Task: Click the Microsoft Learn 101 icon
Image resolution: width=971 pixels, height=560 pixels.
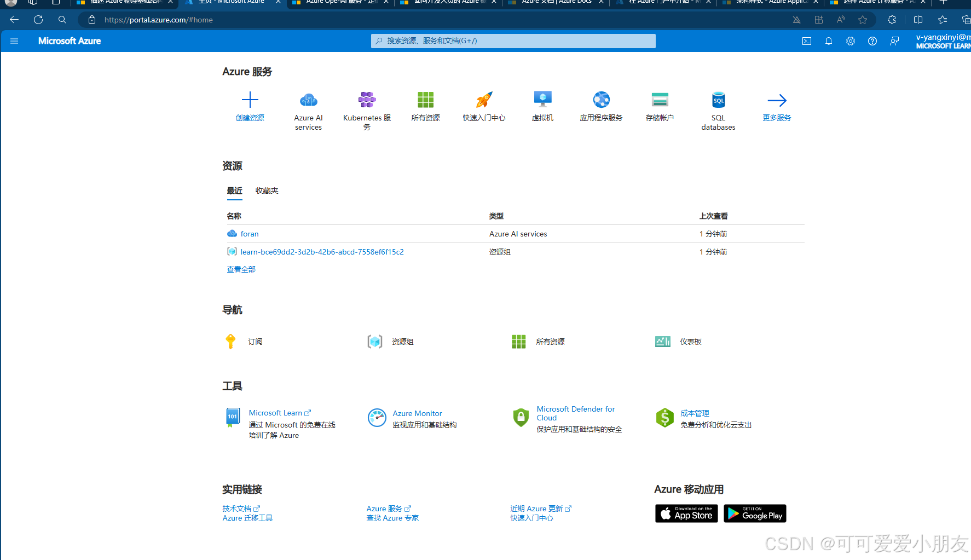Action: click(233, 418)
